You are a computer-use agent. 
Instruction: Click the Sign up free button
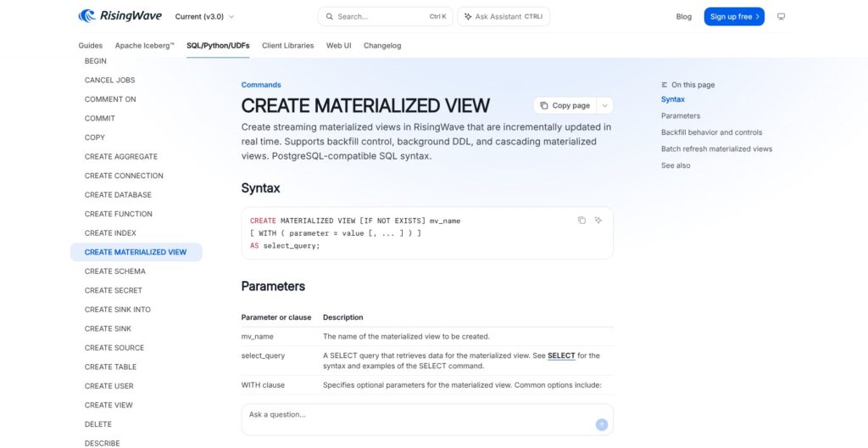(x=734, y=17)
